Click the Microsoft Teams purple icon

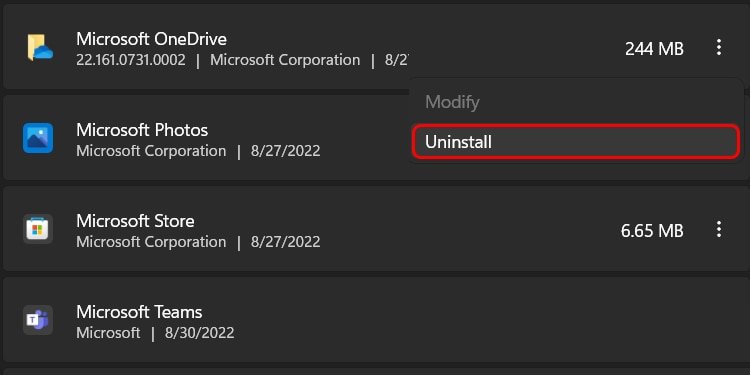tap(38, 320)
